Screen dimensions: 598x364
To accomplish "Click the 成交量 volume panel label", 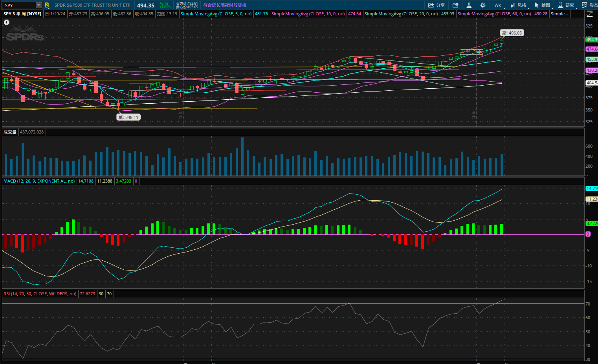I will 10,132.
